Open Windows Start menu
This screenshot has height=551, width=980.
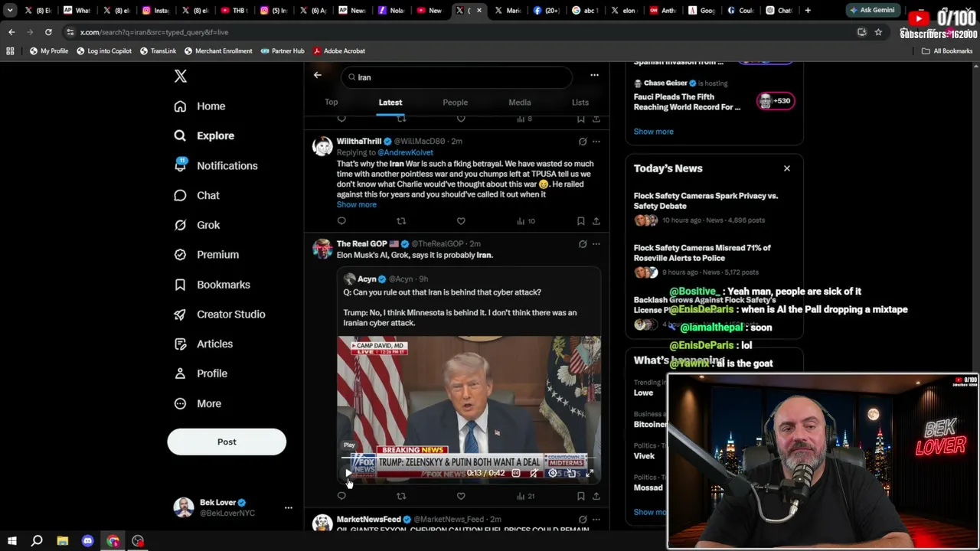(x=11, y=541)
